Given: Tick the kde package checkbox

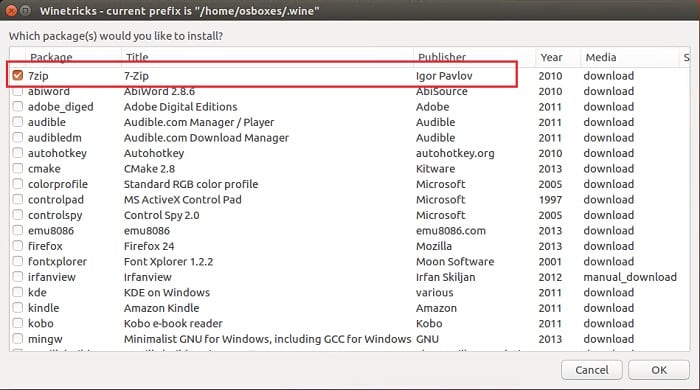Looking at the screenshot, I should click(17, 292).
